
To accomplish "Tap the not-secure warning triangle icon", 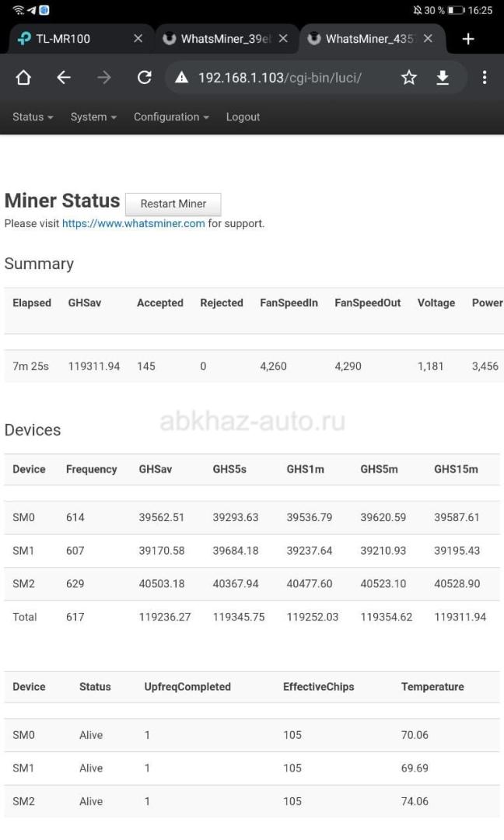I will click(181, 79).
